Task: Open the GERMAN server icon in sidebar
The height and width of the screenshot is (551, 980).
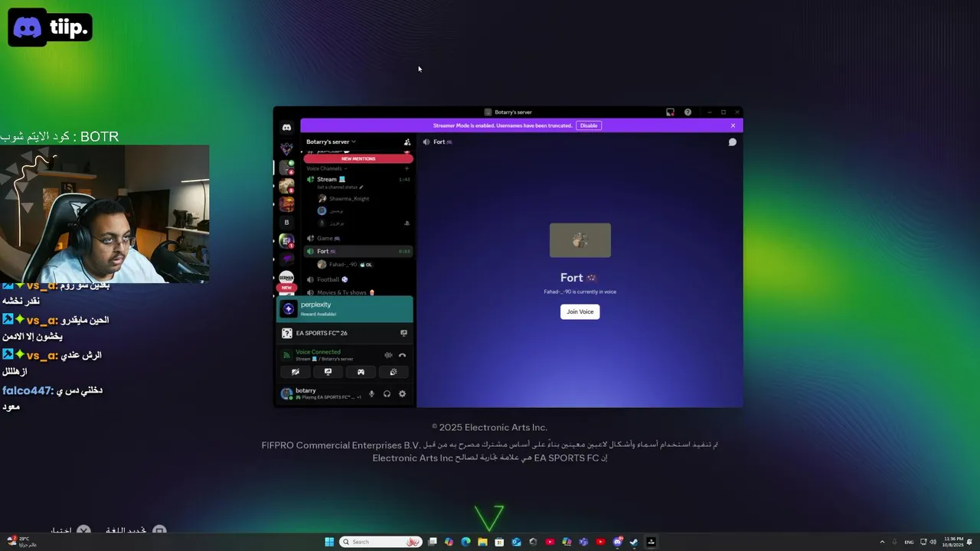Action: click(x=286, y=277)
